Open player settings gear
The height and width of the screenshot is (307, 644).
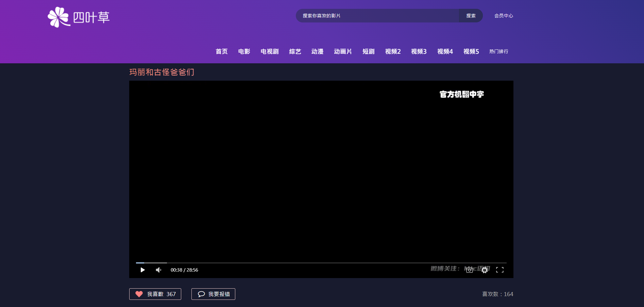pos(485,270)
